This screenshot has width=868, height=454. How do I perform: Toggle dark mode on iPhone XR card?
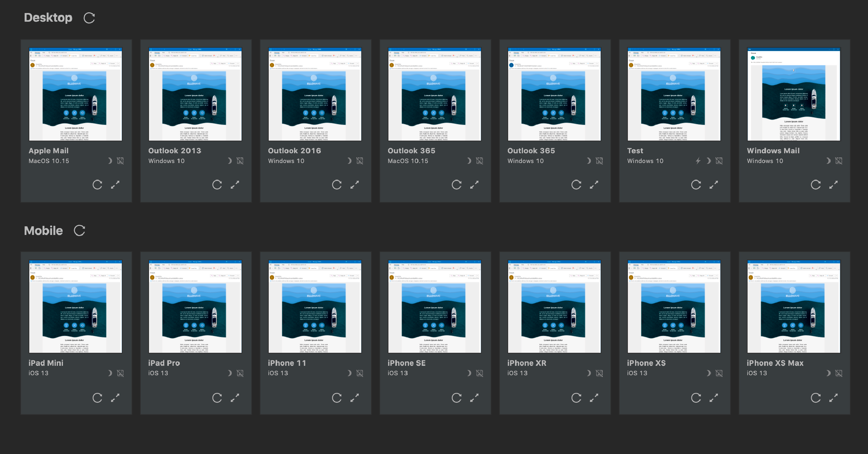point(589,373)
